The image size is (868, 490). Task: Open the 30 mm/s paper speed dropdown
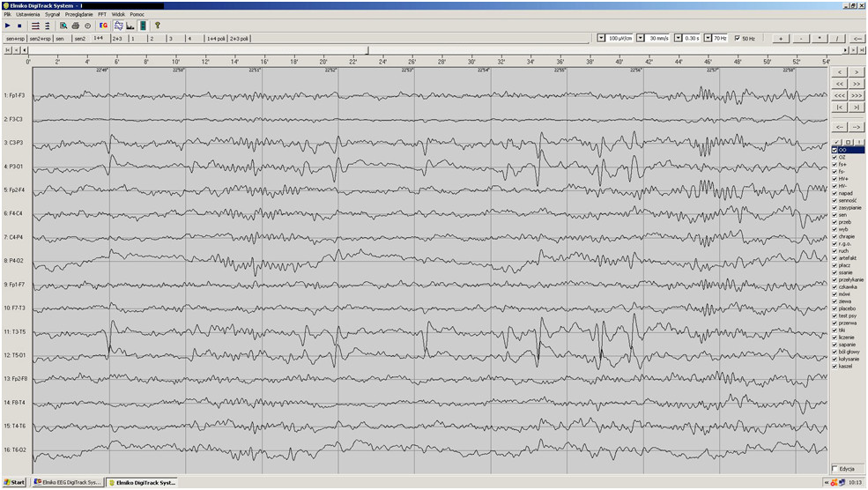[640, 38]
